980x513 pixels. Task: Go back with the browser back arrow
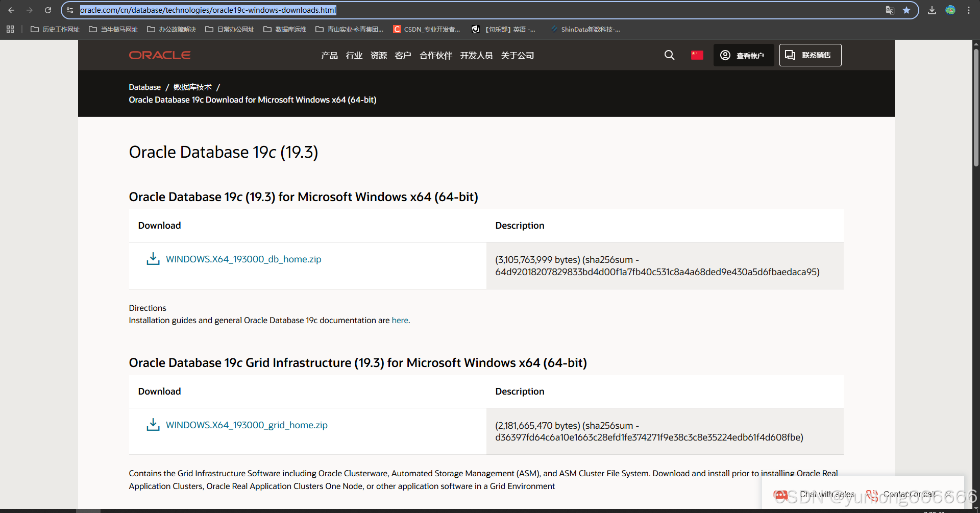coord(11,10)
